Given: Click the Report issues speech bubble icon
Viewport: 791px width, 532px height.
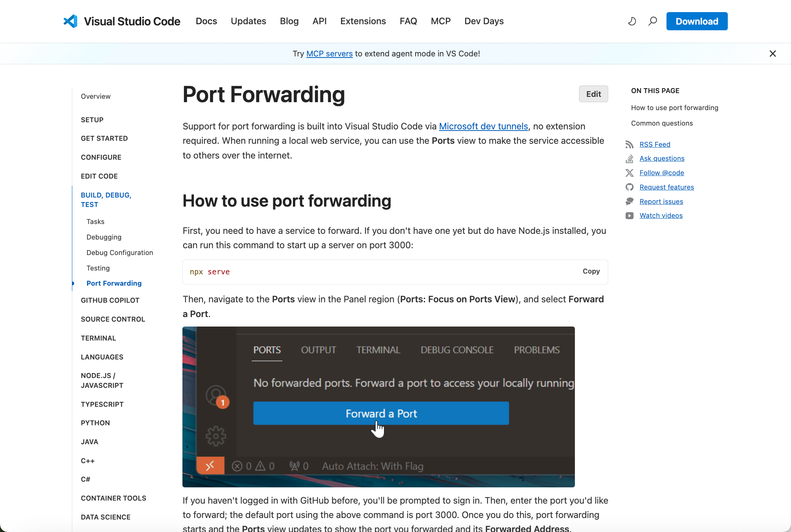Looking at the screenshot, I should click(629, 202).
